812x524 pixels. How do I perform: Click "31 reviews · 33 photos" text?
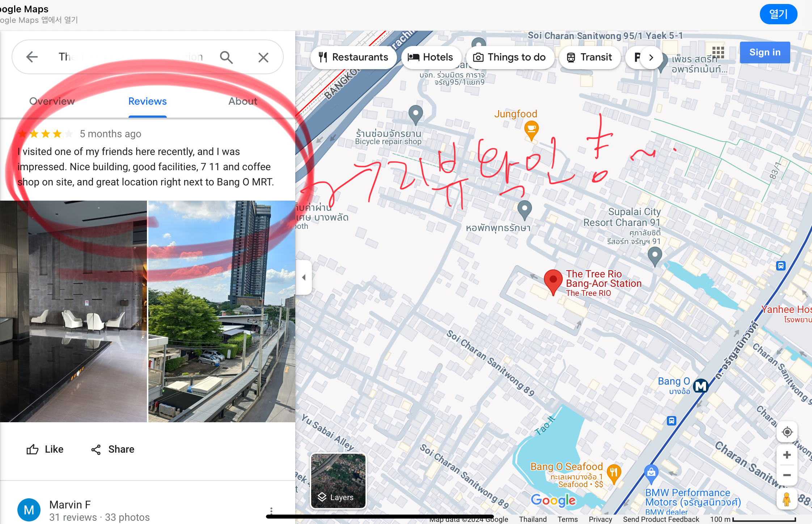click(x=100, y=517)
